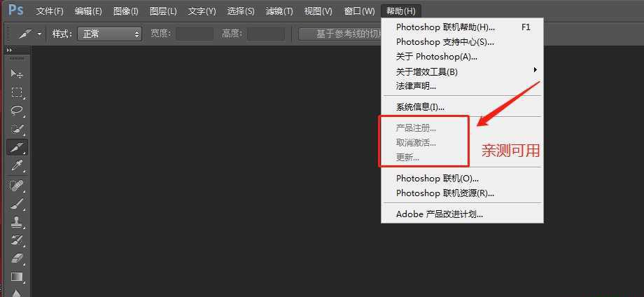Image resolution: width=644 pixels, height=297 pixels.
Task: Select the Move tool
Action: click(17, 74)
